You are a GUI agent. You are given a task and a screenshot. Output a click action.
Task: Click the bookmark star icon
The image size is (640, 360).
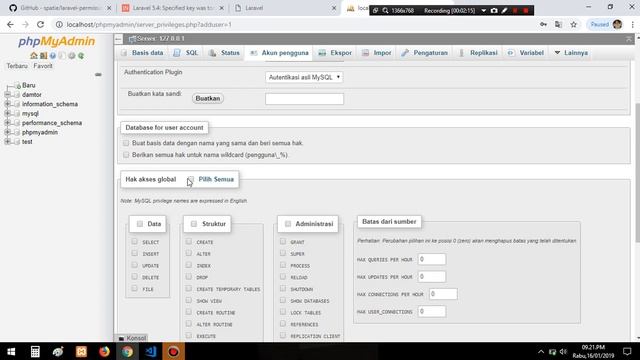coord(573,24)
